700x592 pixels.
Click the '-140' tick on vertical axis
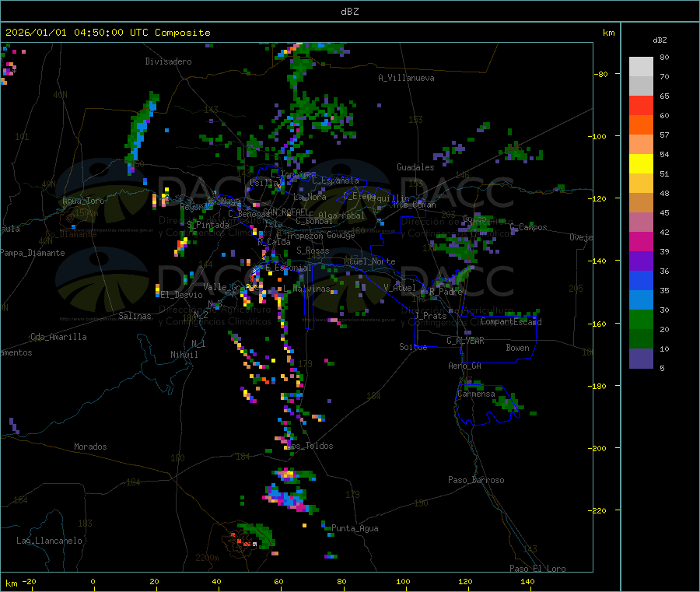597,261
